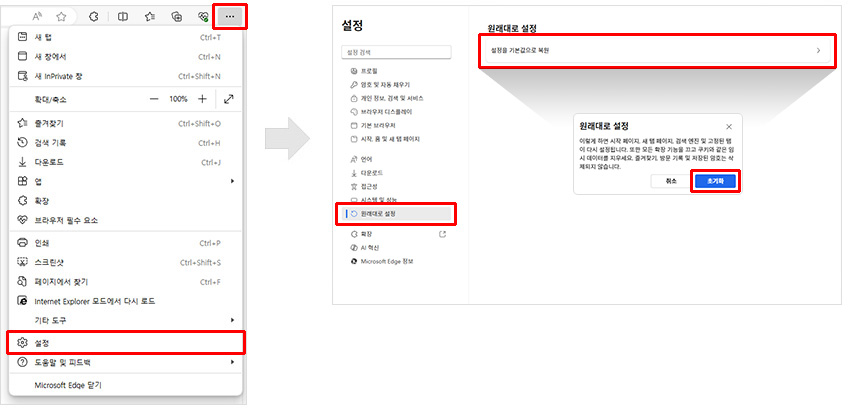Screen dimensions: 850x410
Task: Click the 취소 button in dialog
Action: [669, 181]
